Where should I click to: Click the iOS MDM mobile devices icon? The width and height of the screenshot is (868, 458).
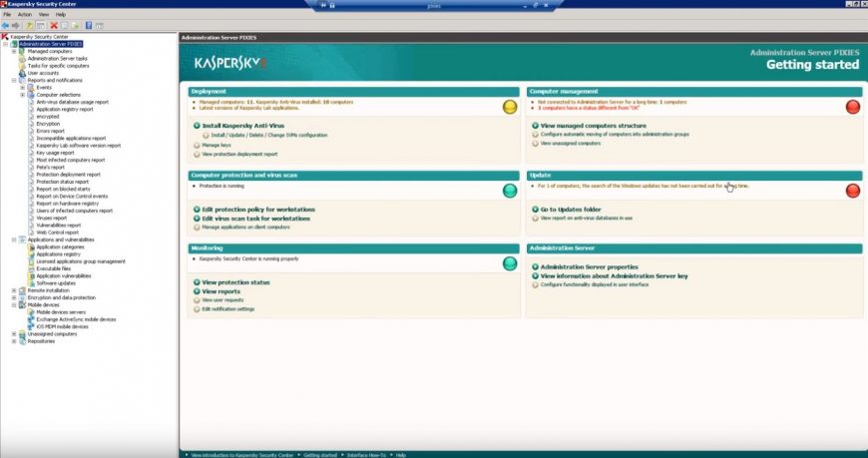pos(31,326)
